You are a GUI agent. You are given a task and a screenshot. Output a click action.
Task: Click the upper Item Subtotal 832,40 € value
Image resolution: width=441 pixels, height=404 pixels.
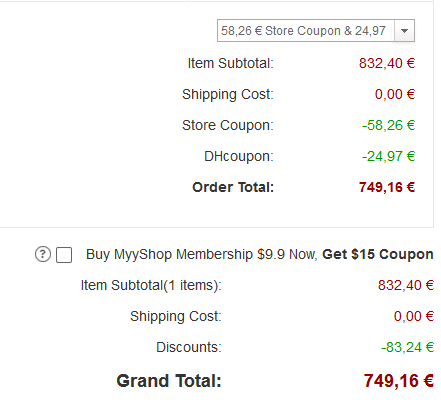(x=387, y=63)
